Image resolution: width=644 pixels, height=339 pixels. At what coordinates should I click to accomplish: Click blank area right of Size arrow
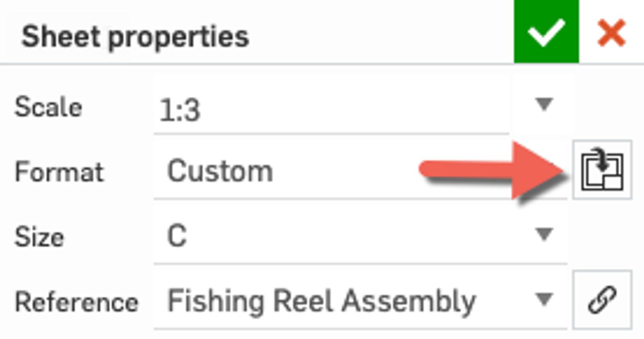pyautogui.click(x=604, y=234)
